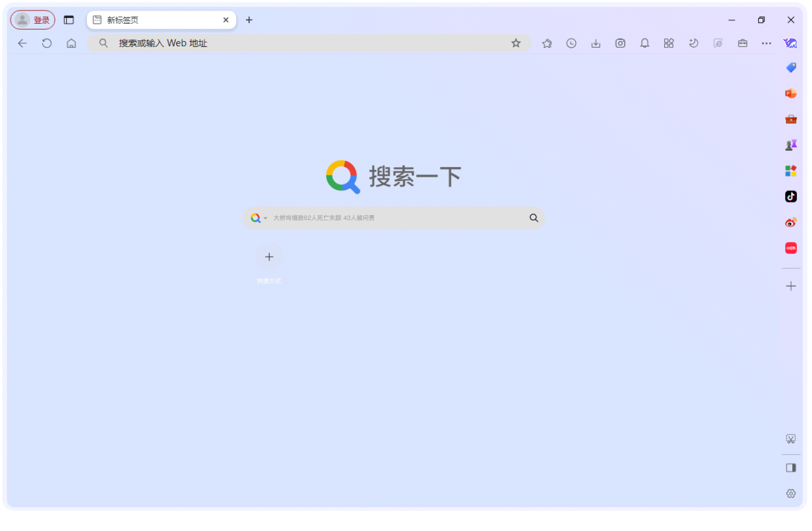
Task: Take a web capture screenshot from toolbar
Action: [x=620, y=43]
